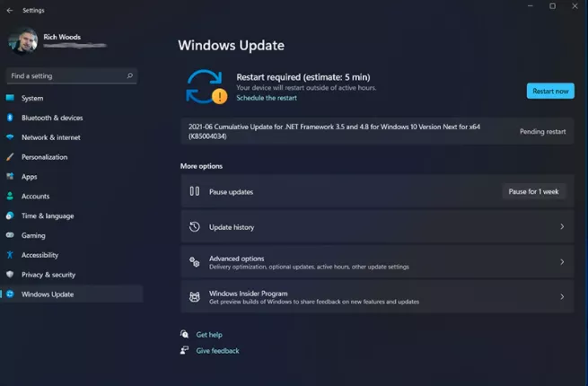Go to Privacy & security
Image resolution: width=588 pixels, height=386 pixels.
(x=72, y=275)
